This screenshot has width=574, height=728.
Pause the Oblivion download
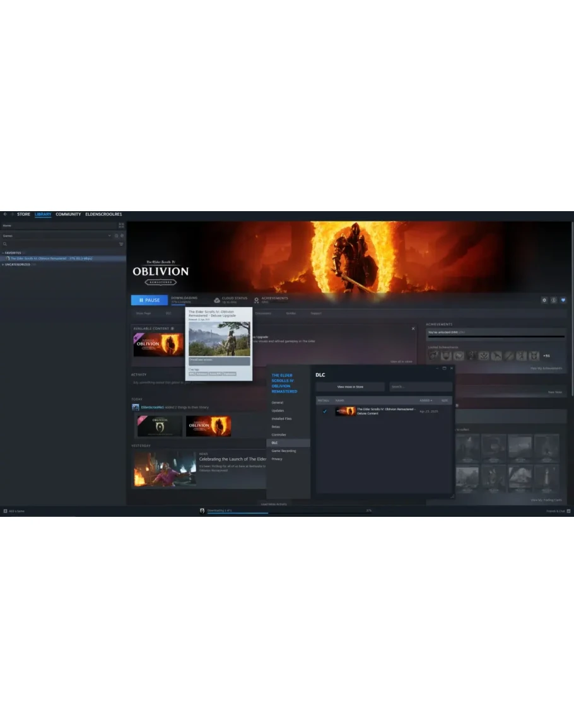(149, 300)
